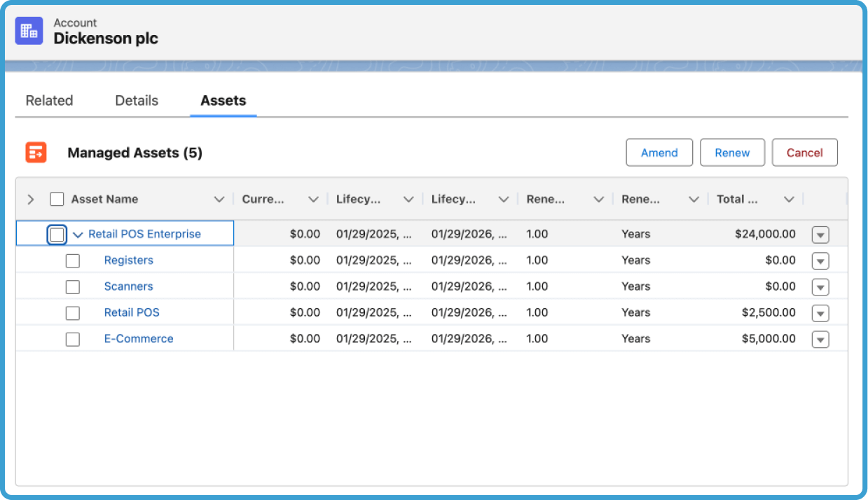
Task: Check the Retail POS Enterprise row checkbox
Action: pos(57,234)
